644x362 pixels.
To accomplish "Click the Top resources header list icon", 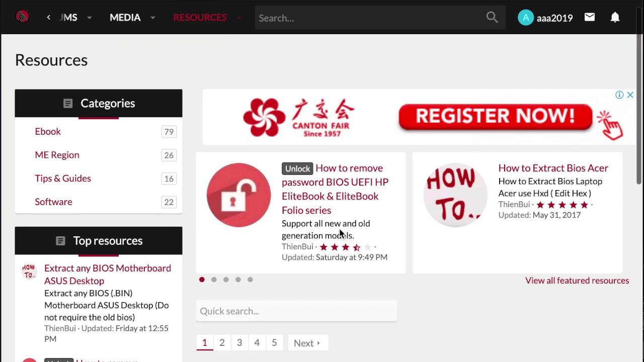I will pos(60,241).
